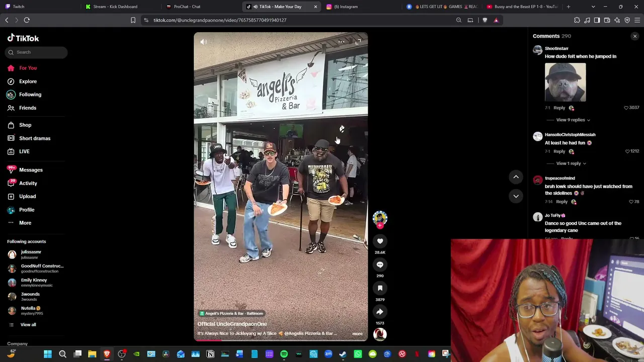
Task: Open the video three-dots options menu
Action: [x=342, y=42]
